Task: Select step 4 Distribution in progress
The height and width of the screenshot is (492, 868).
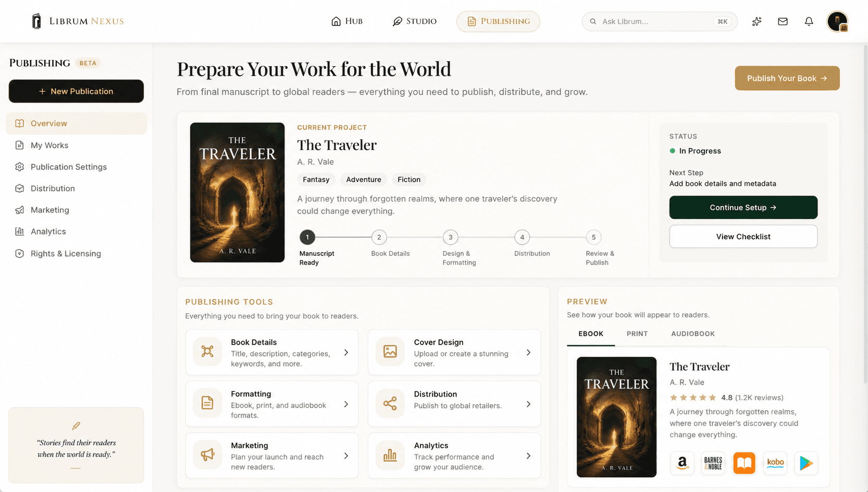Action: pos(522,237)
